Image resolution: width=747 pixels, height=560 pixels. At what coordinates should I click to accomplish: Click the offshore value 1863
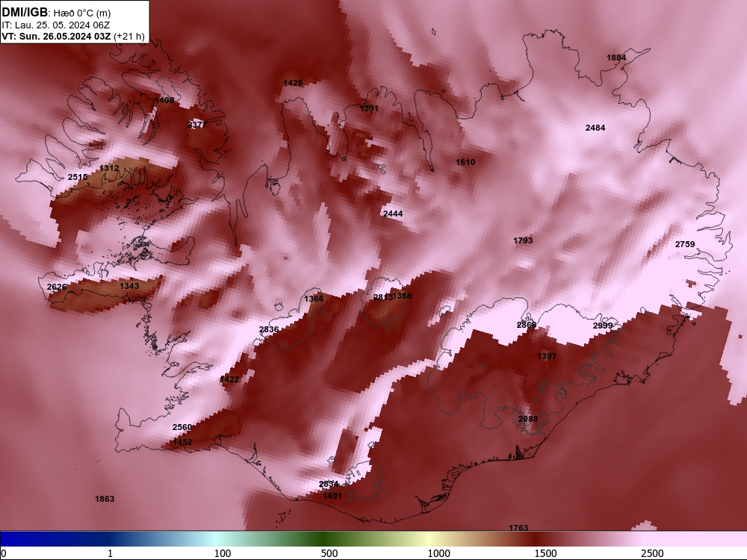tap(105, 499)
